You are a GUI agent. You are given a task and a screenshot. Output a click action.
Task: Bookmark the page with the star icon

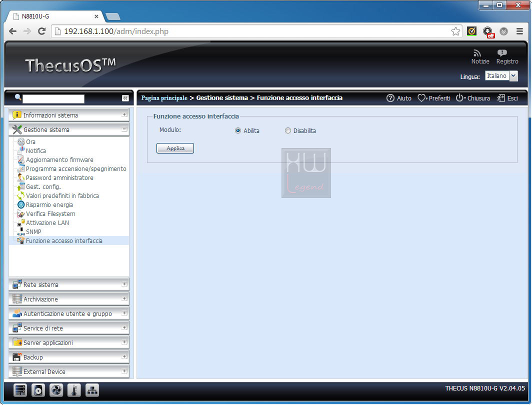click(455, 31)
